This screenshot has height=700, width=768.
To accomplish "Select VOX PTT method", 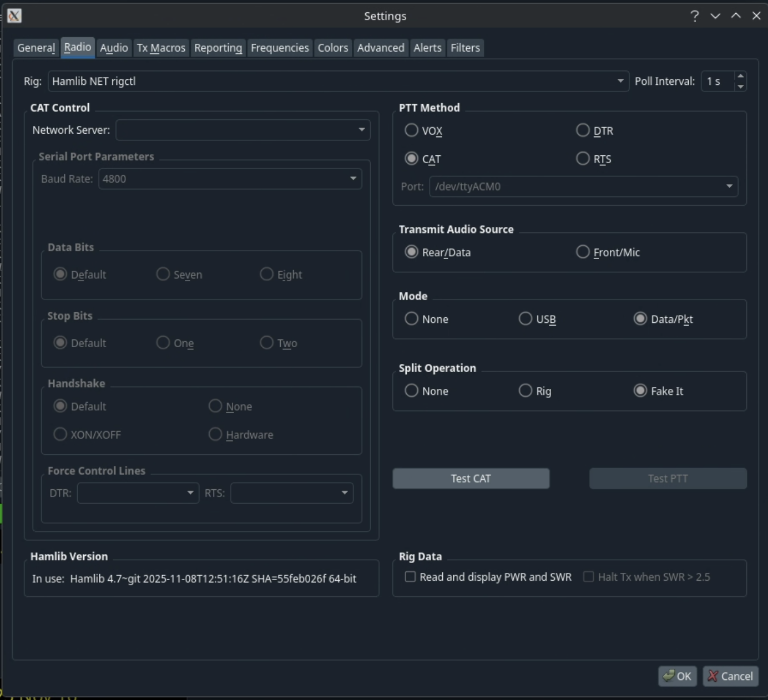I will (411, 130).
